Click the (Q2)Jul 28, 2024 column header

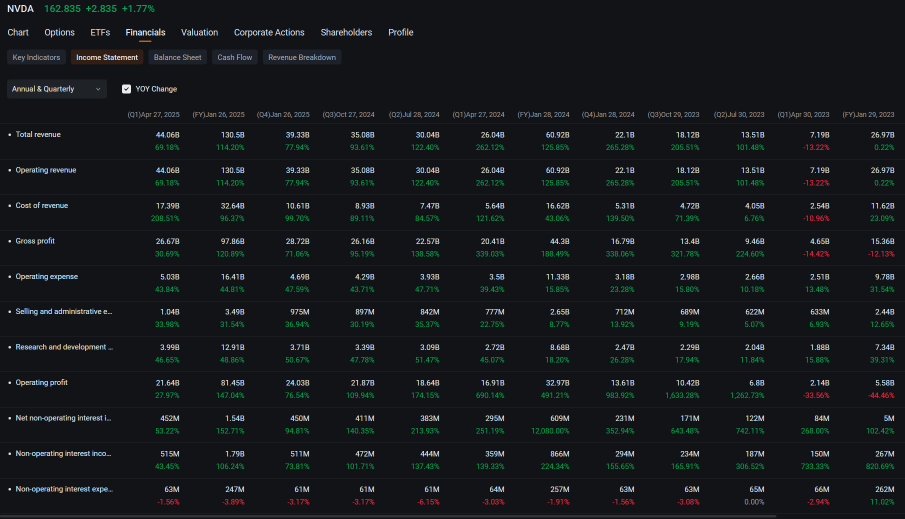click(x=414, y=115)
